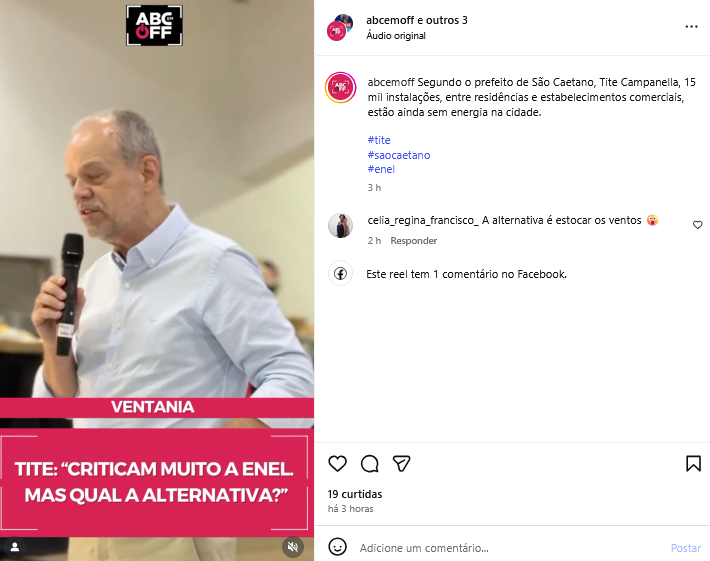710x561 pixels.
Task: Open more options three-dot menu
Action: pyautogui.click(x=691, y=27)
